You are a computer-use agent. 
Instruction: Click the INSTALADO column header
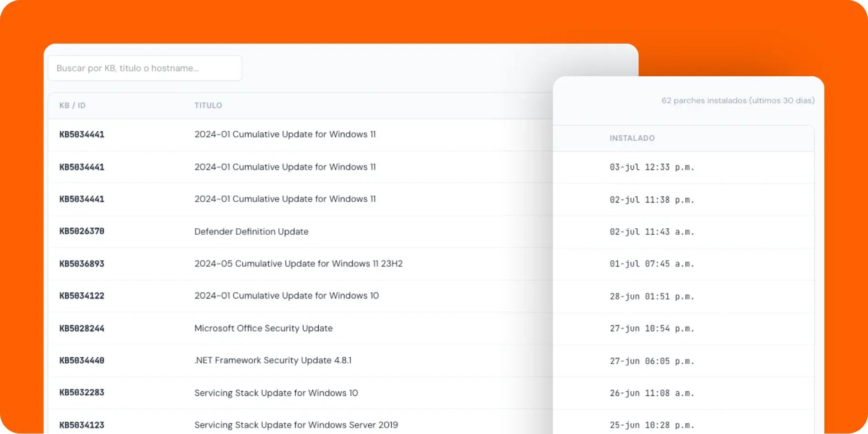coord(632,138)
